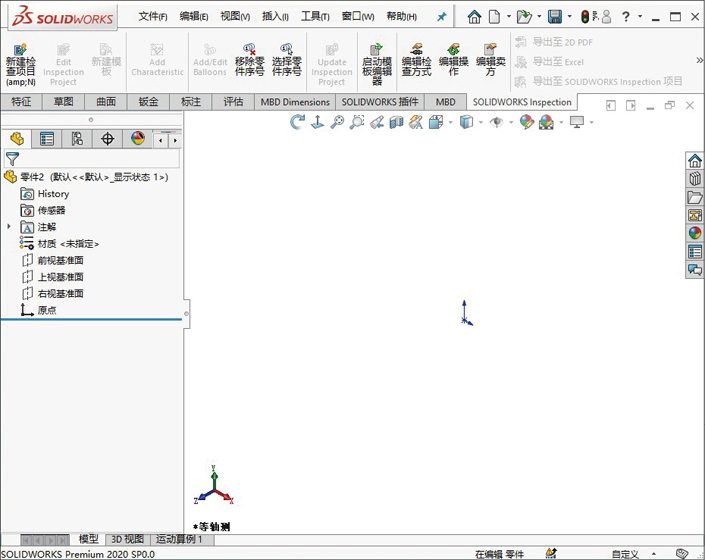Open dropdown arrow next to Open icon
This screenshot has width=705, height=560.
pyautogui.click(x=539, y=17)
